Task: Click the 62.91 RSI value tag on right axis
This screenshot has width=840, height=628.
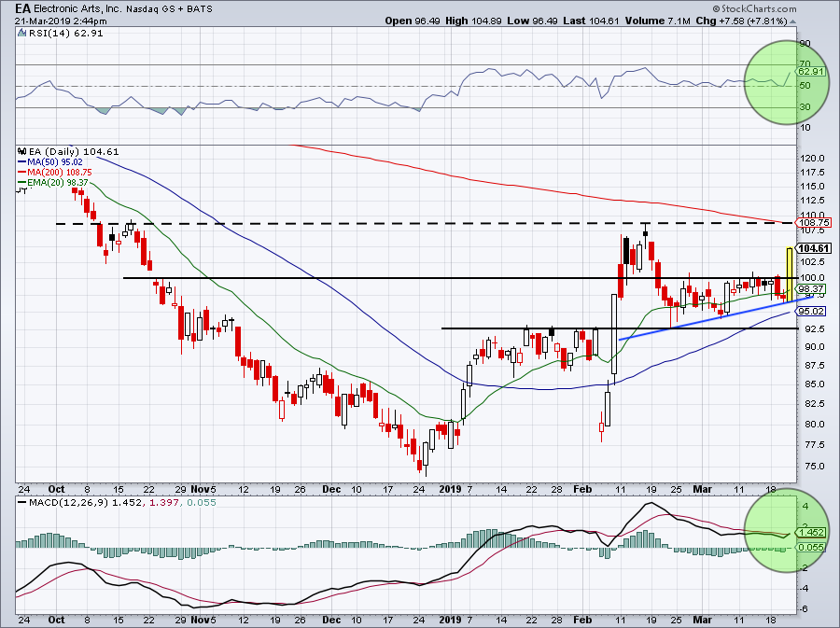Action: [810, 71]
